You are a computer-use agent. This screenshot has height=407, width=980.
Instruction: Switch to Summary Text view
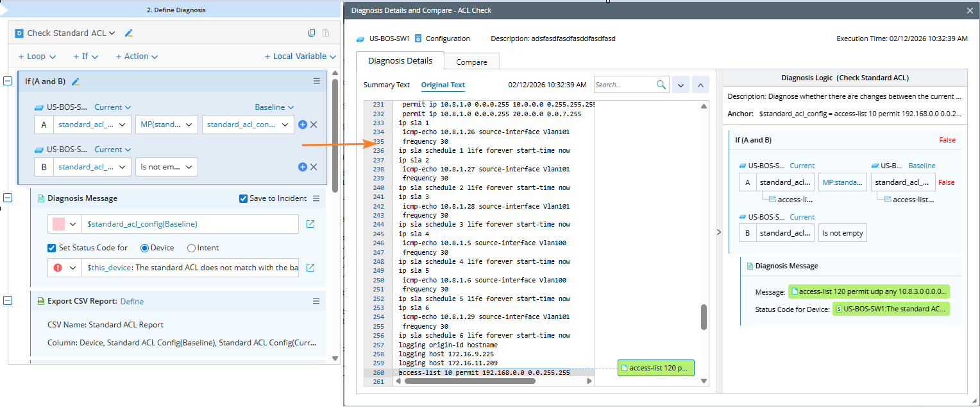(x=386, y=85)
